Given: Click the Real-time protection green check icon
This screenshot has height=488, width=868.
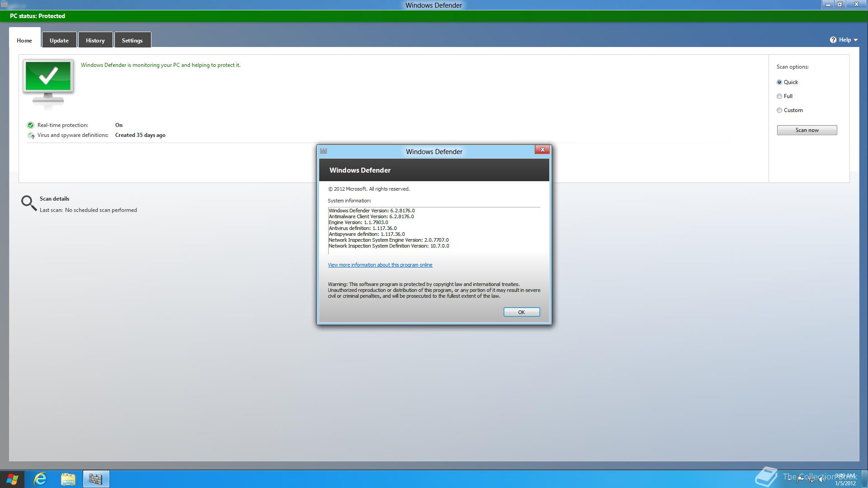Looking at the screenshot, I should tap(31, 125).
